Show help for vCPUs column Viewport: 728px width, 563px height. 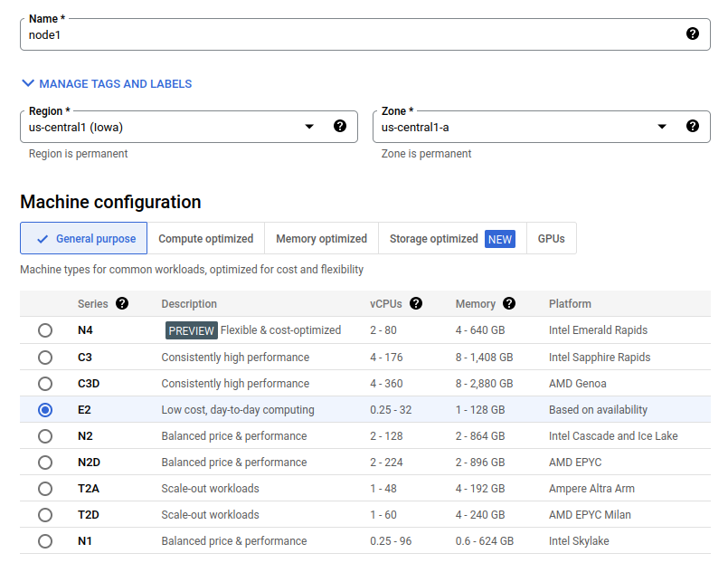(x=416, y=303)
